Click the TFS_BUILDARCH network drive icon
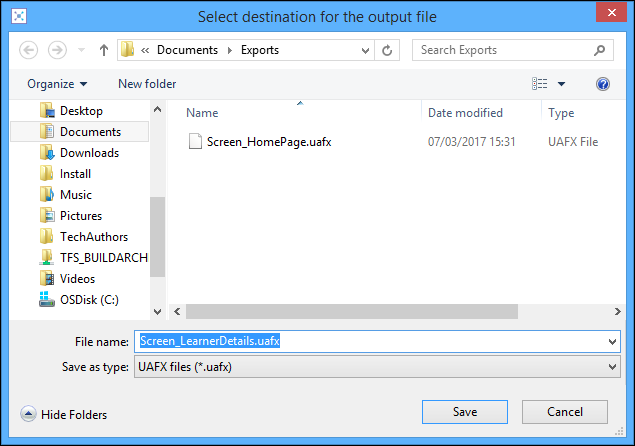635x446 pixels. [47, 258]
